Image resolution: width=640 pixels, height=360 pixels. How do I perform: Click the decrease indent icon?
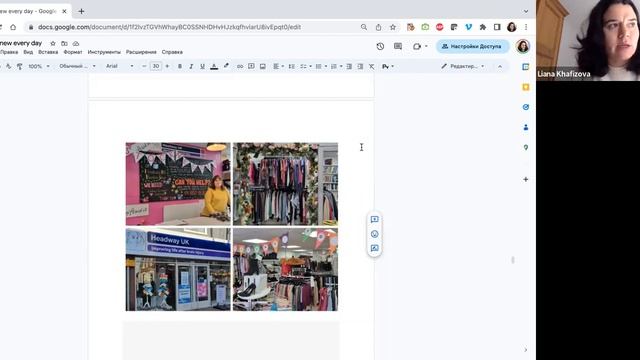pos(349,66)
